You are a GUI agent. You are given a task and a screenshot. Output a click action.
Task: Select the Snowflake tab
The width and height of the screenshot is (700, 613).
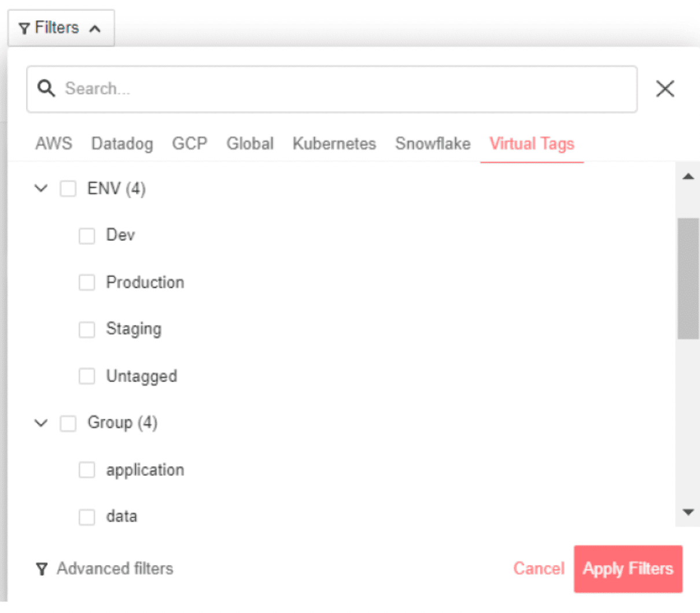pos(433,143)
